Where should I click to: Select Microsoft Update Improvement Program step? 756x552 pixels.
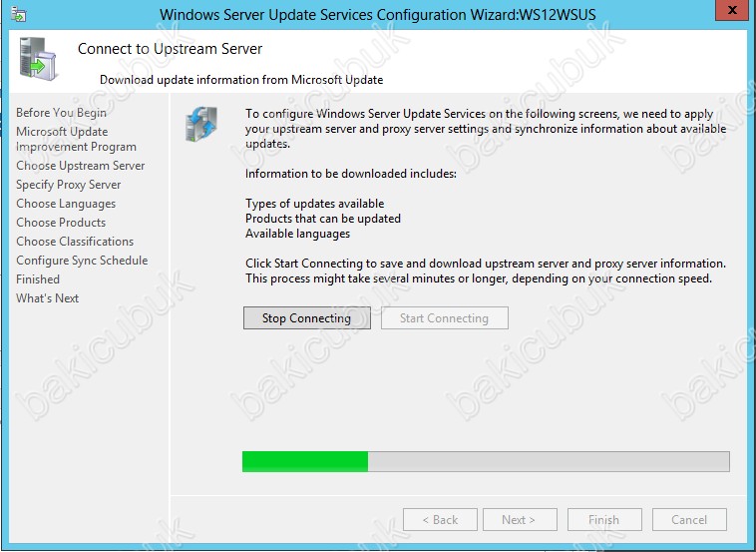(x=76, y=139)
